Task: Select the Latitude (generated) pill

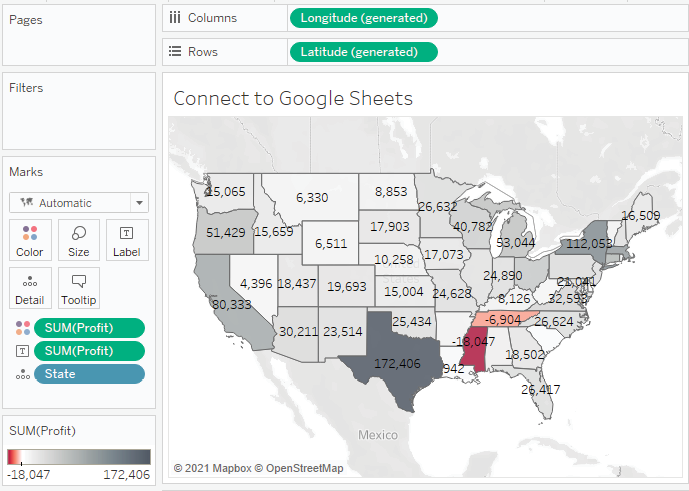Action: coord(363,52)
